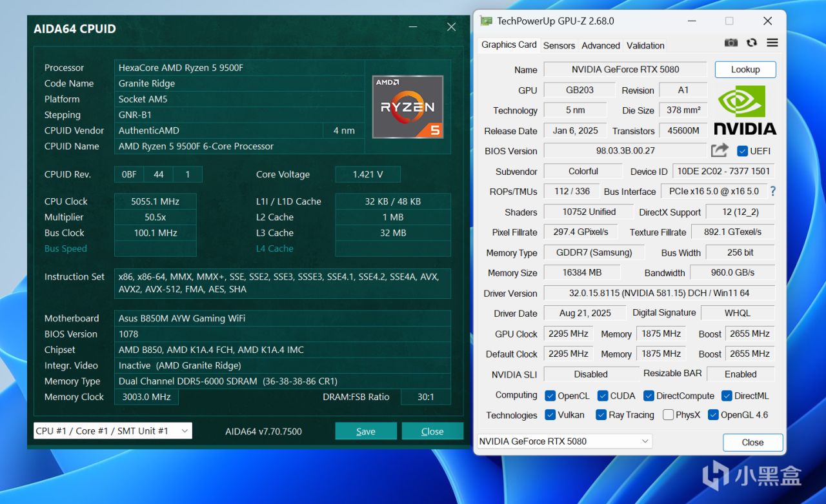Click the BIOS Version field 98.03.3B.00.27
The height and width of the screenshot is (504, 826).
point(625,150)
